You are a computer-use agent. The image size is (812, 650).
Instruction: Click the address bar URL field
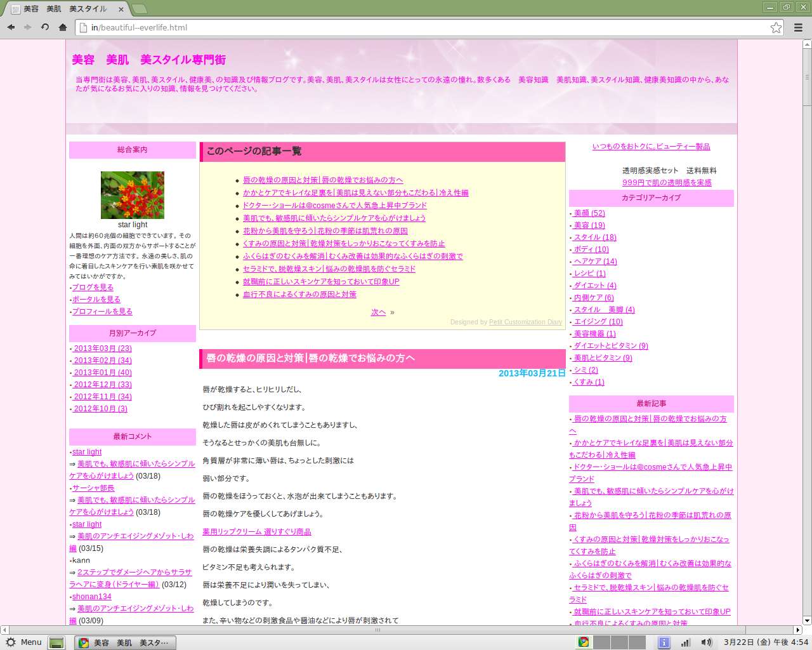click(429, 27)
